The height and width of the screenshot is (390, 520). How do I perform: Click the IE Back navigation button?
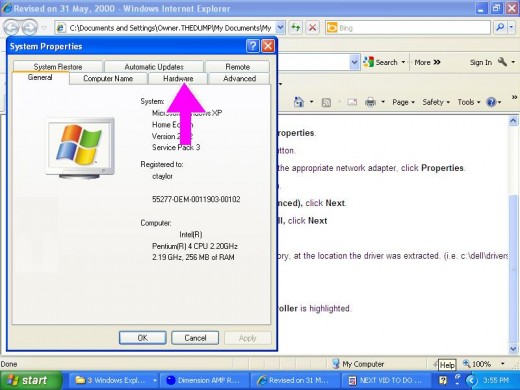(x=11, y=28)
